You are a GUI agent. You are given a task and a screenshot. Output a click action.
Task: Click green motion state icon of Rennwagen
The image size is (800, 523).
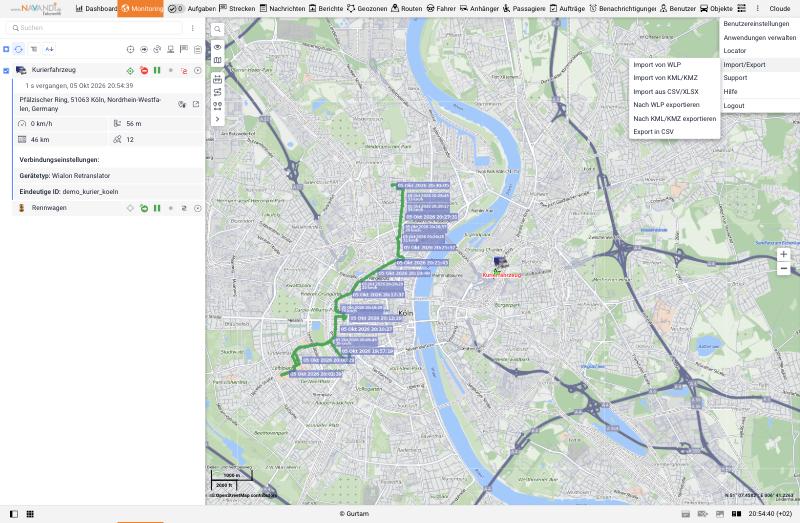tap(144, 208)
